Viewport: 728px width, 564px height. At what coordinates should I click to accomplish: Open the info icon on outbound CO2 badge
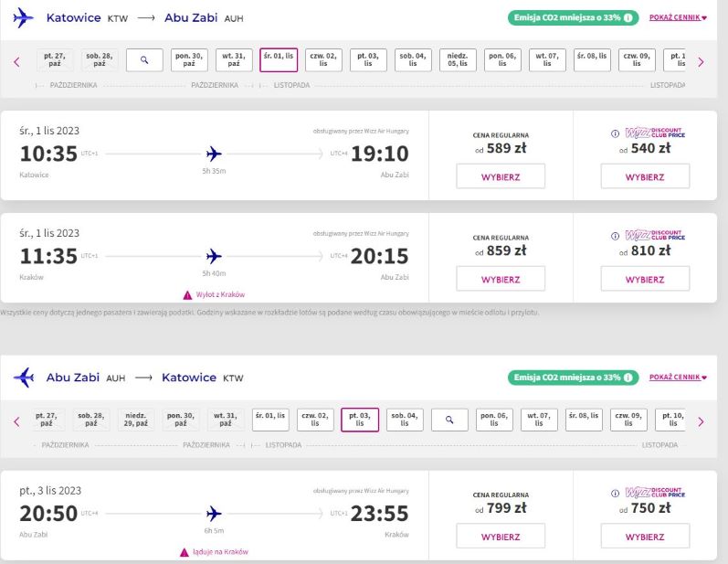[628, 17]
